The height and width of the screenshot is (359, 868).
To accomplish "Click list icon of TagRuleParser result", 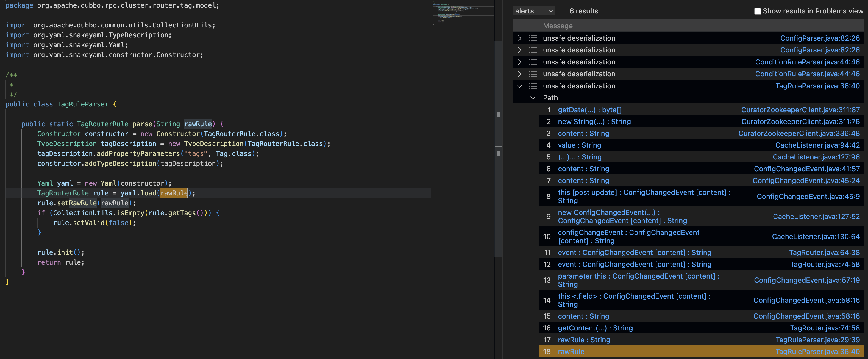I will [x=533, y=86].
